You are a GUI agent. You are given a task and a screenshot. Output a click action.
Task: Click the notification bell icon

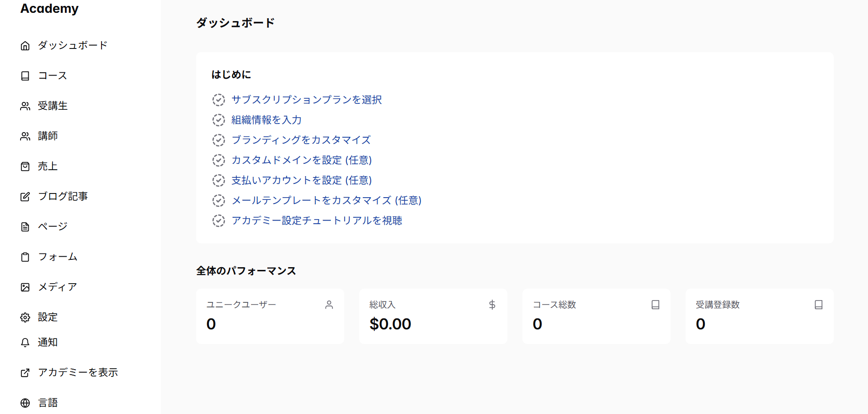[x=25, y=342]
